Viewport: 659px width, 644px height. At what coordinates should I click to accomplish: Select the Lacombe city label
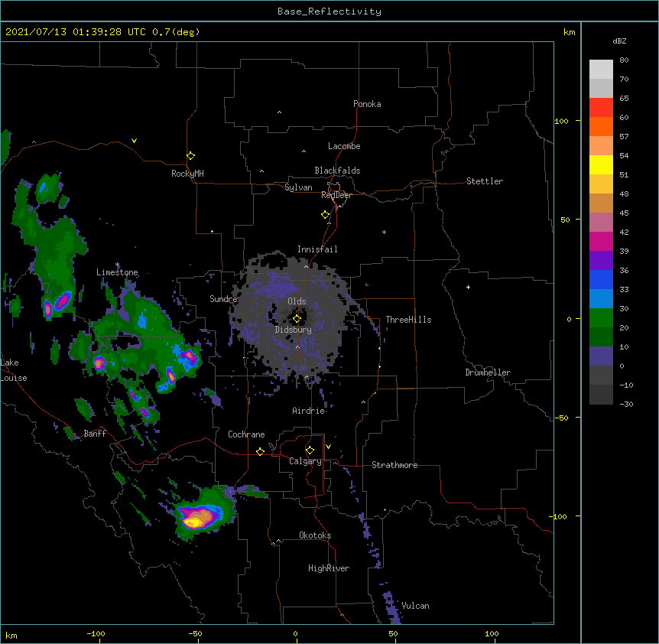pos(344,146)
